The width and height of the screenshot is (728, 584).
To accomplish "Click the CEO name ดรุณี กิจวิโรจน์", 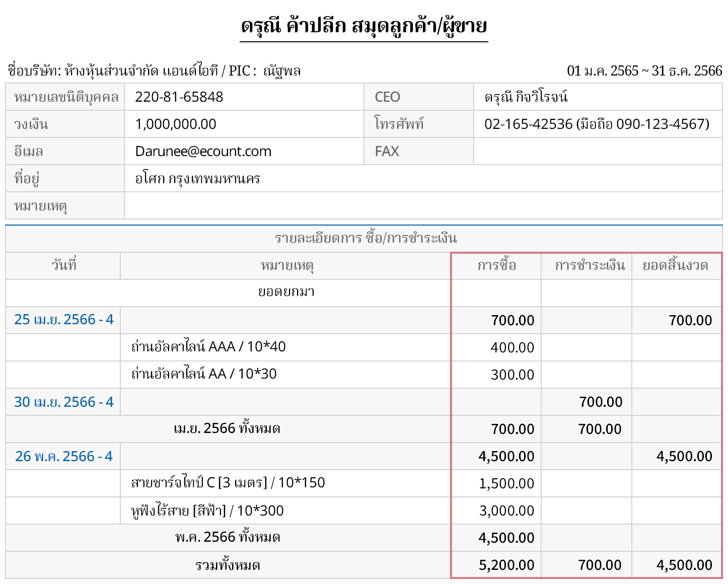I will pyautogui.click(x=526, y=97).
